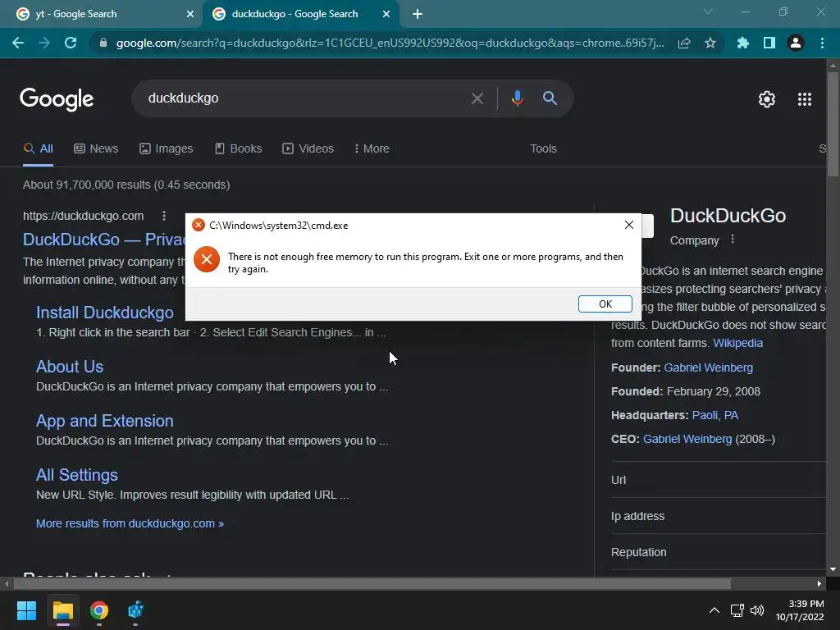Show hidden system tray icons
This screenshot has height=630, width=840.
point(714,610)
